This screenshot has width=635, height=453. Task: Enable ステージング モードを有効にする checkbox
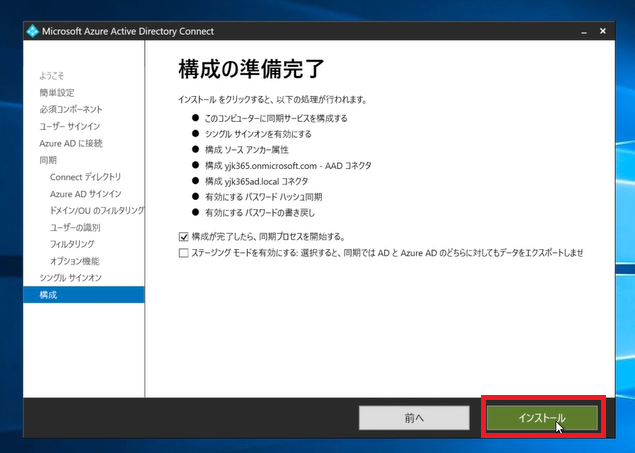pyautogui.click(x=183, y=253)
